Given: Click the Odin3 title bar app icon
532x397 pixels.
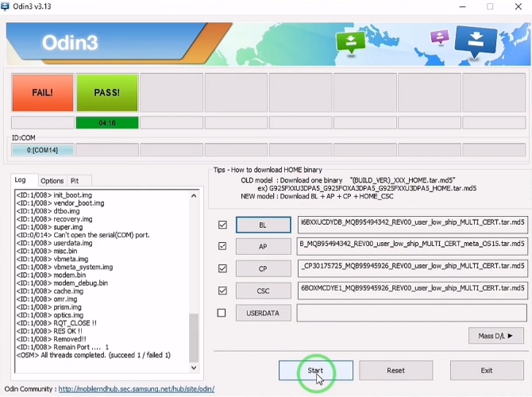Looking at the screenshot, I should click(x=5, y=6).
